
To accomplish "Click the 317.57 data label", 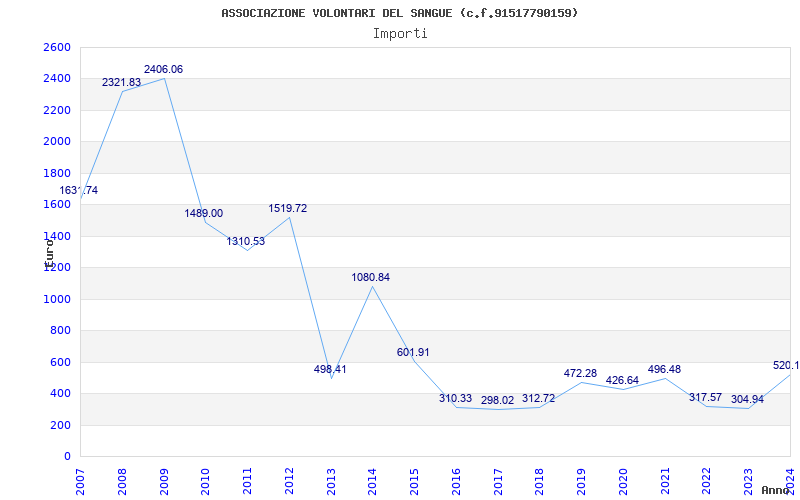I will pyautogui.click(x=706, y=397).
